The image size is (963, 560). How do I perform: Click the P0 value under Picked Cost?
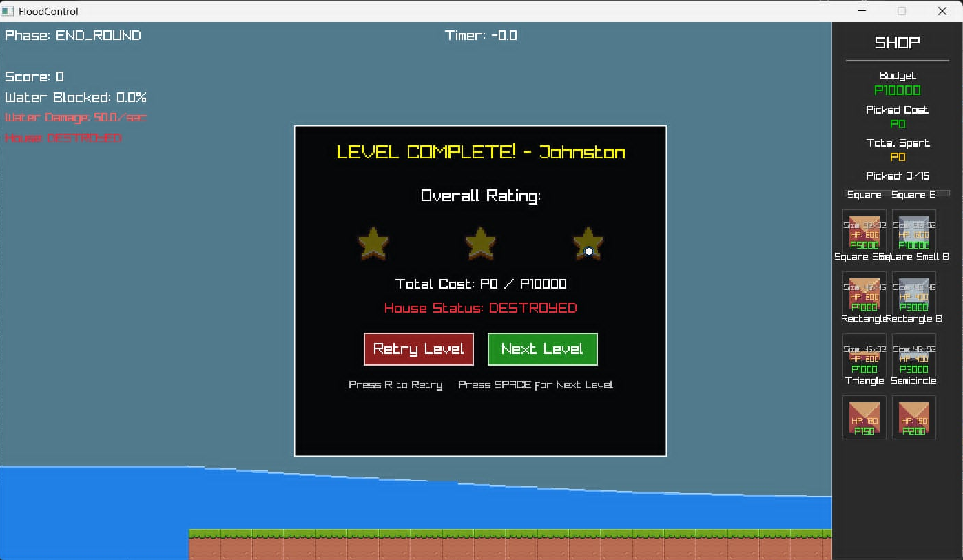coord(898,124)
